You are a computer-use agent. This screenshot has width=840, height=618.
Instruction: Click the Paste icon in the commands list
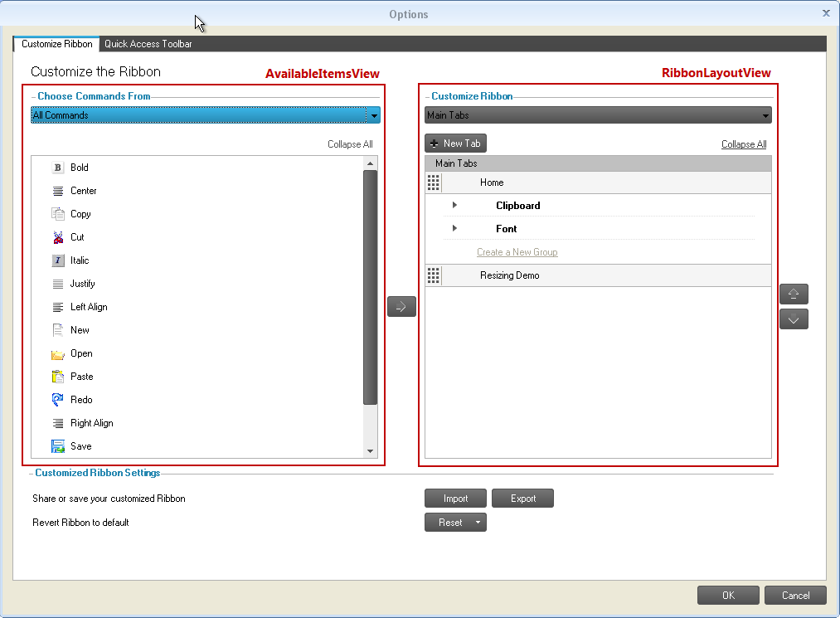[x=56, y=376]
